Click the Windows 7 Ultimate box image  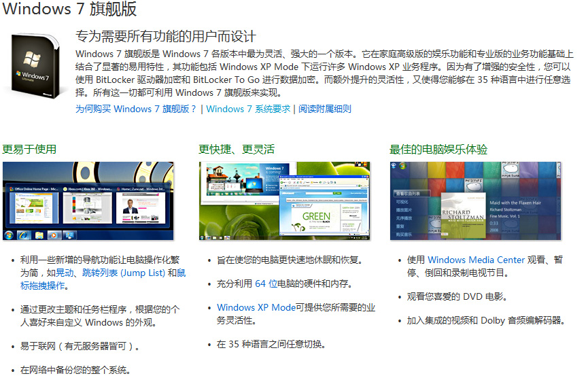click(35, 67)
